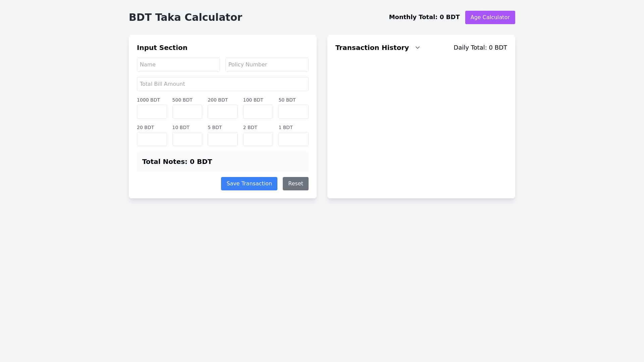Screen dimensions: 644x362
Task: Click the 20 BDT note count box
Action: click(152, 139)
